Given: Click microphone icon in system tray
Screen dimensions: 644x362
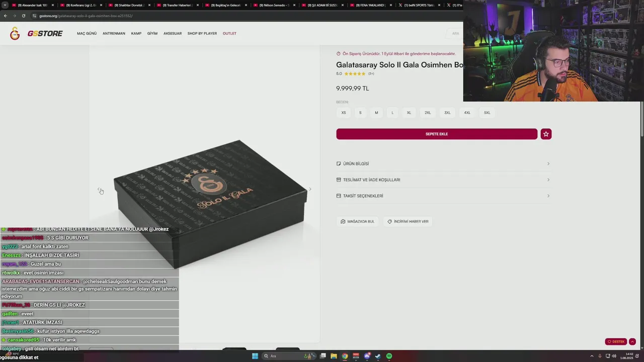Looking at the screenshot, I should 600,356.
